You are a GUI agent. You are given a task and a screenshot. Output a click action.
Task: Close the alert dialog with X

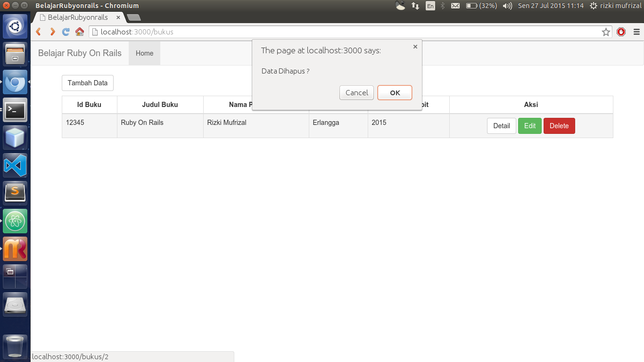415,47
